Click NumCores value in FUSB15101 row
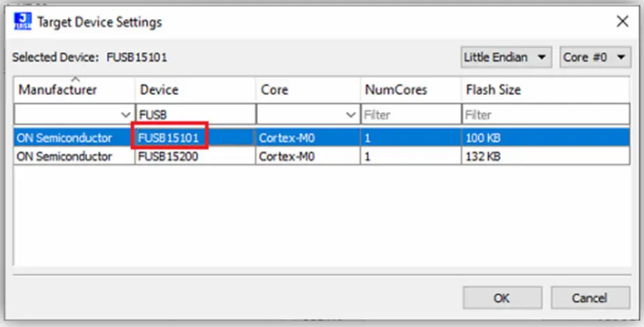The height and width of the screenshot is (327, 644). pyautogui.click(x=411, y=138)
